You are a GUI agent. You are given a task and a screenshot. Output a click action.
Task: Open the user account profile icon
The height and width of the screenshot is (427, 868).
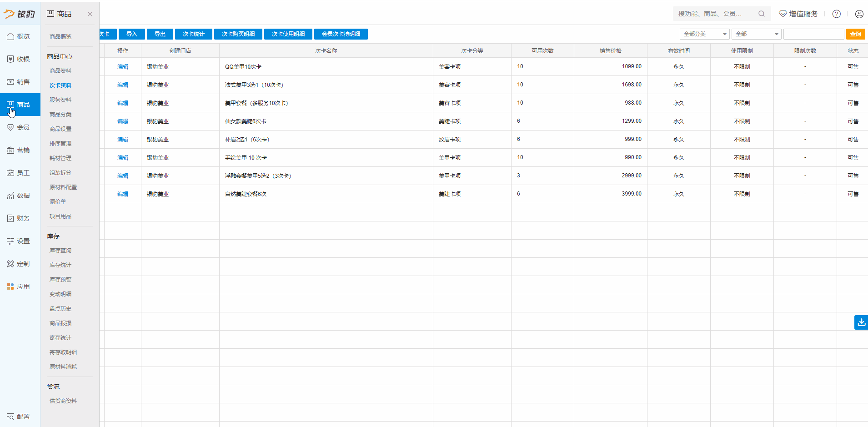pyautogui.click(x=859, y=14)
